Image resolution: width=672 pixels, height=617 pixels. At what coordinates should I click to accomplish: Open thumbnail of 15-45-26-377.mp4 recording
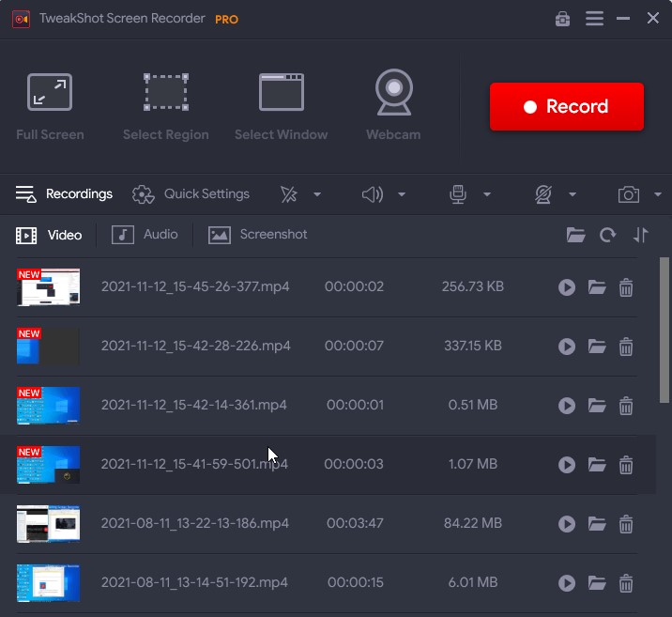coord(48,287)
